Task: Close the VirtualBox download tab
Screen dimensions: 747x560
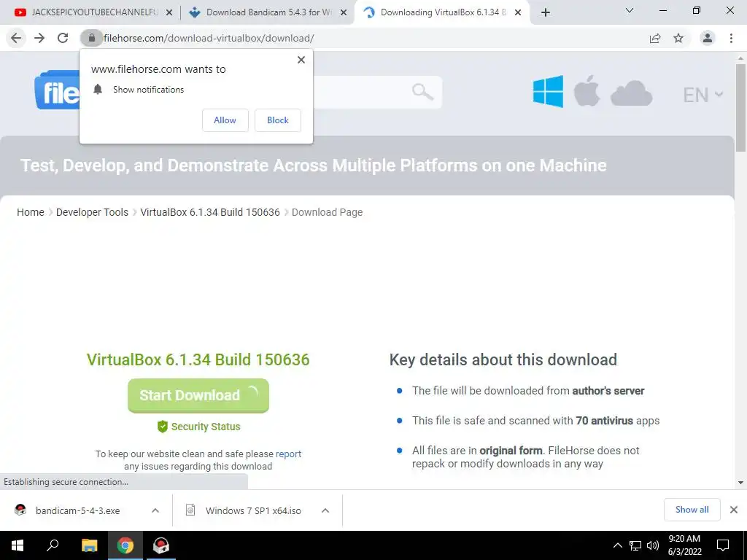Action: [518, 13]
